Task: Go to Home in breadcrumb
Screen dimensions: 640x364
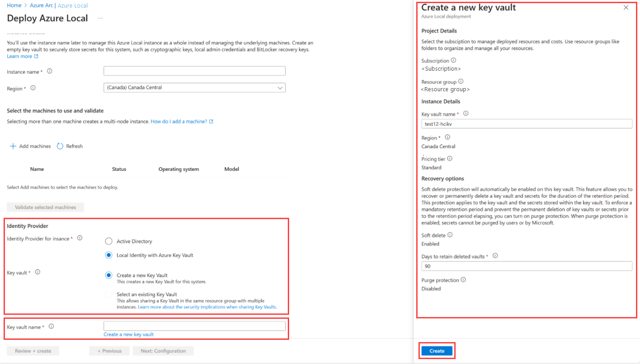Action: coord(14,5)
